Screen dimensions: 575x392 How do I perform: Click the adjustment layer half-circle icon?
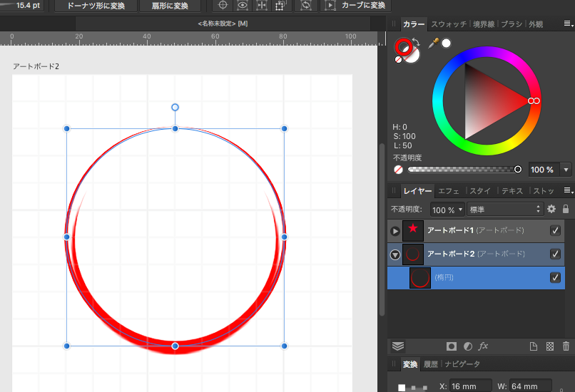467,346
